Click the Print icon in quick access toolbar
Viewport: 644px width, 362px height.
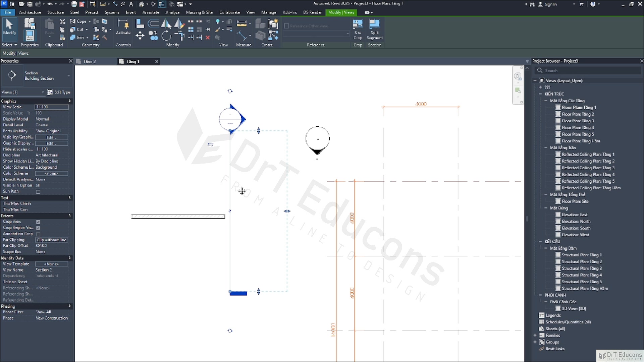[74, 4]
